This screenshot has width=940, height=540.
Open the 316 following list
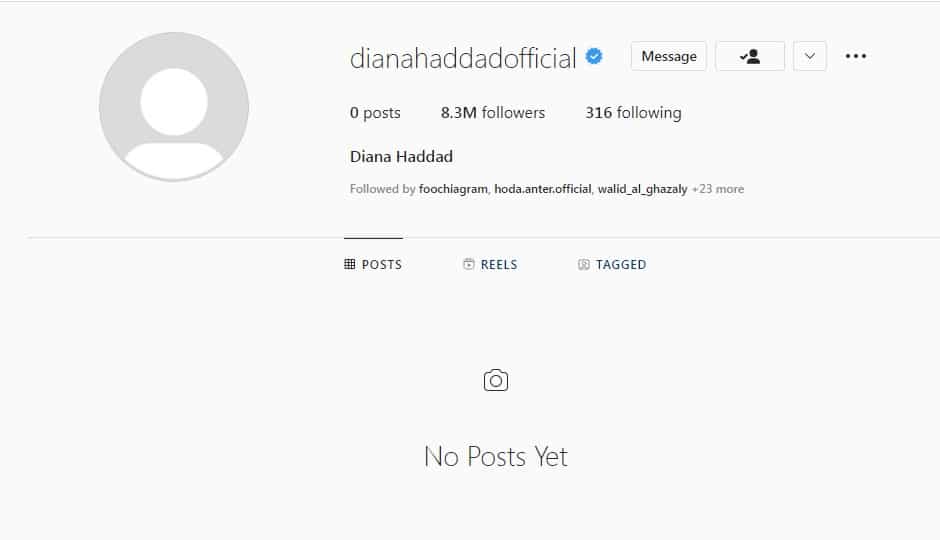(x=633, y=113)
